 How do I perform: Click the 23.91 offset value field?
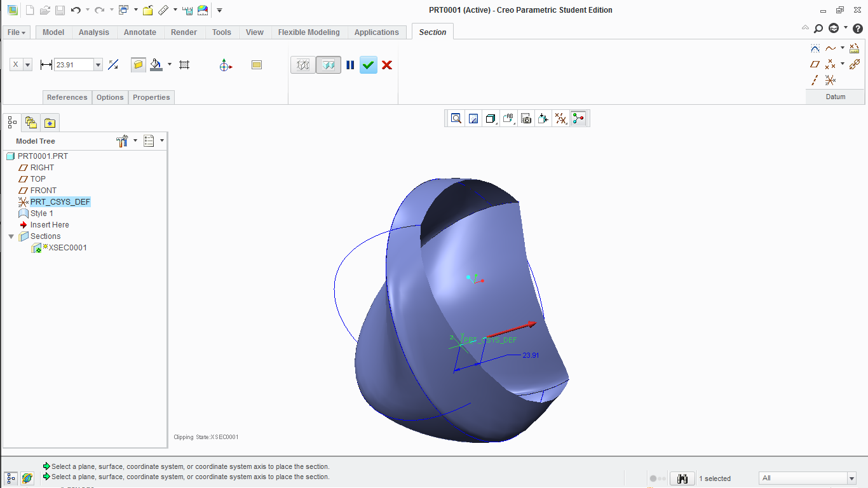74,65
